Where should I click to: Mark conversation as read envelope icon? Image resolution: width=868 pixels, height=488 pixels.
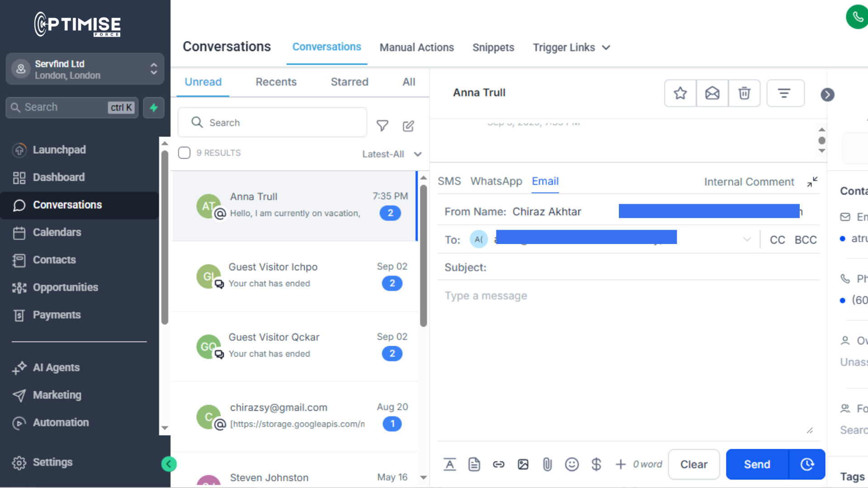click(712, 94)
